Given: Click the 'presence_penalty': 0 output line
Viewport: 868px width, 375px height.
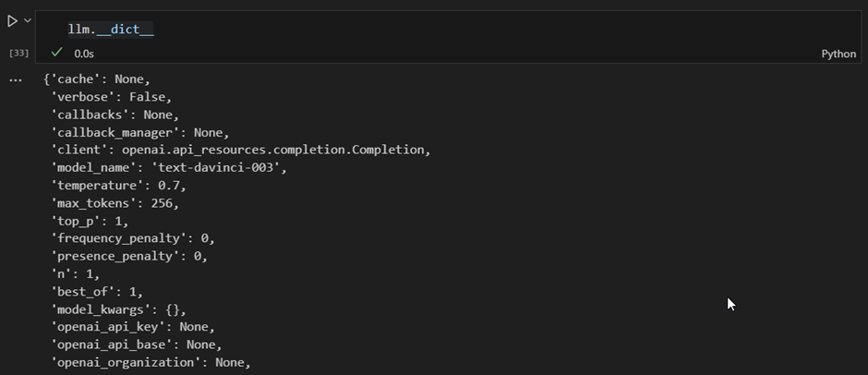Looking at the screenshot, I should pos(129,256).
